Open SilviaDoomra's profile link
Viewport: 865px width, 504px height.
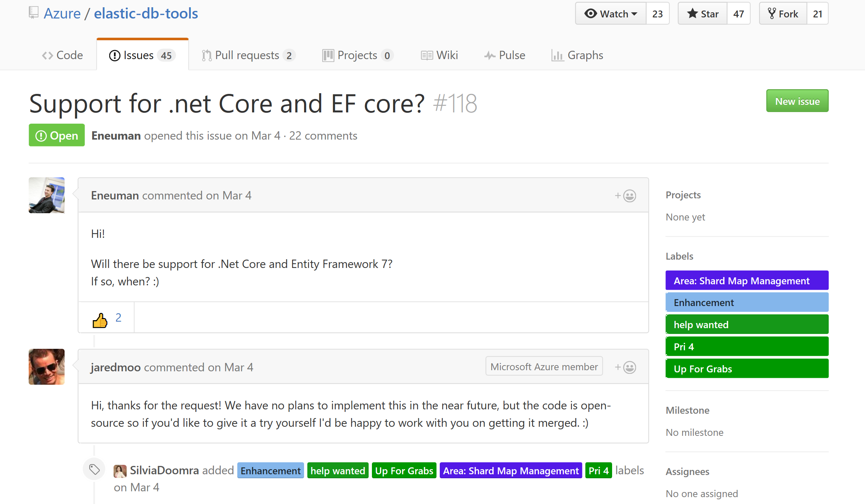[x=164, y=470]
